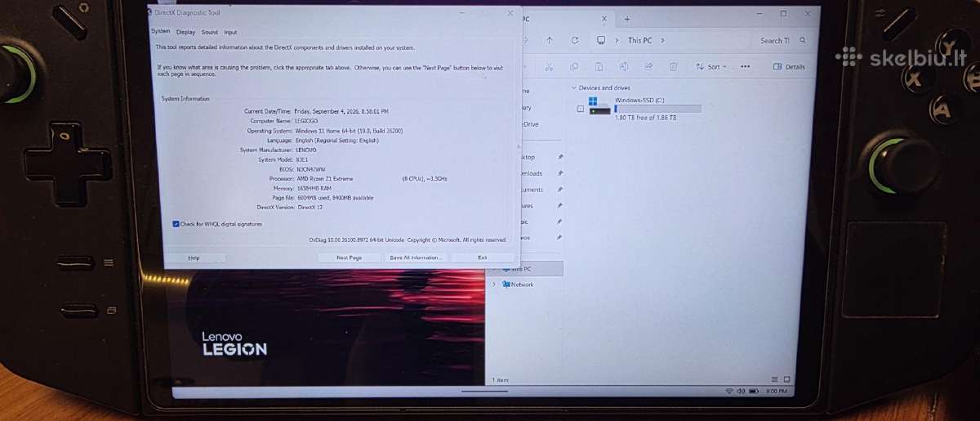Close the DirectX Diagnostic Tool window
Screen dimensions: 980x421
pyautogui.click(x=510, y=13)
